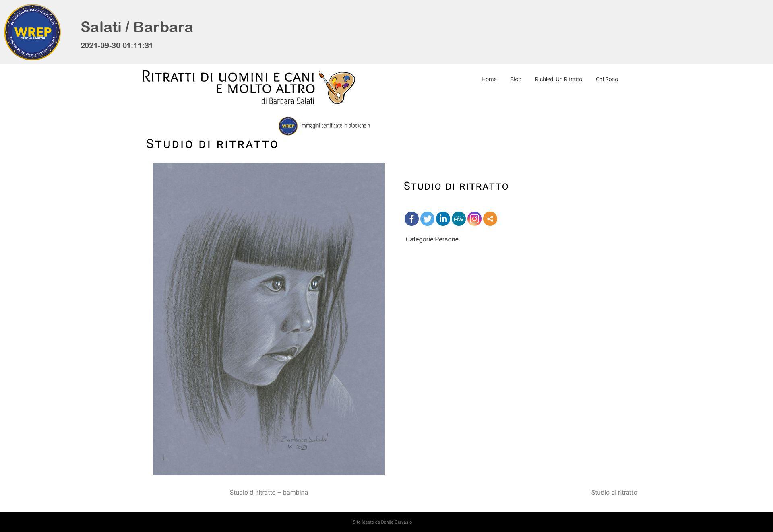Share the portrait on Twitter
The image size is (773, 532).
point(427,219)
